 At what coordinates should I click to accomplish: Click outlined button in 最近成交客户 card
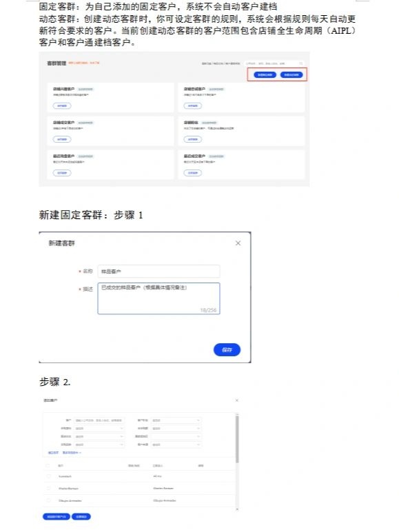(193, 173)
